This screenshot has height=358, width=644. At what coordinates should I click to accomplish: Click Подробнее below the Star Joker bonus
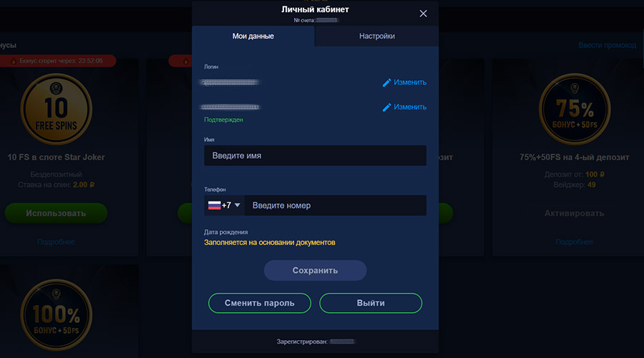click(x=56, y=242)
